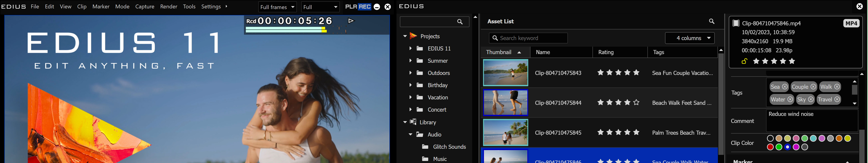Set Clip-804710475843 rating to one star
Screen dimensions: 868x163
click(600, 72)
